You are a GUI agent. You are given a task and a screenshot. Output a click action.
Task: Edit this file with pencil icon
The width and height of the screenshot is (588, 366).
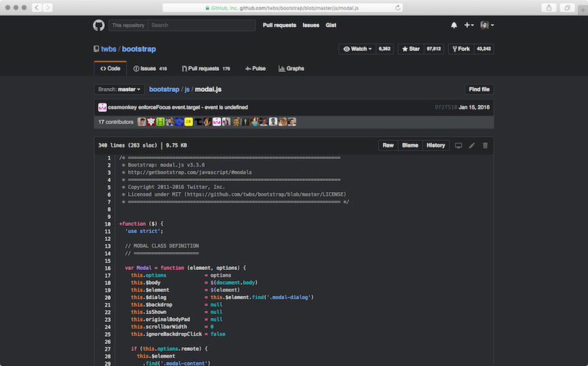pyautogui.click(x=472, y=146)
